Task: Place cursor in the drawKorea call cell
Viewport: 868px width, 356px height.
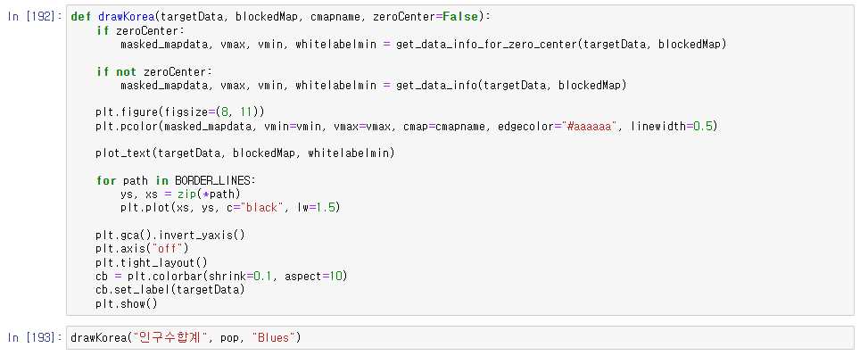Action: [460, 337]
